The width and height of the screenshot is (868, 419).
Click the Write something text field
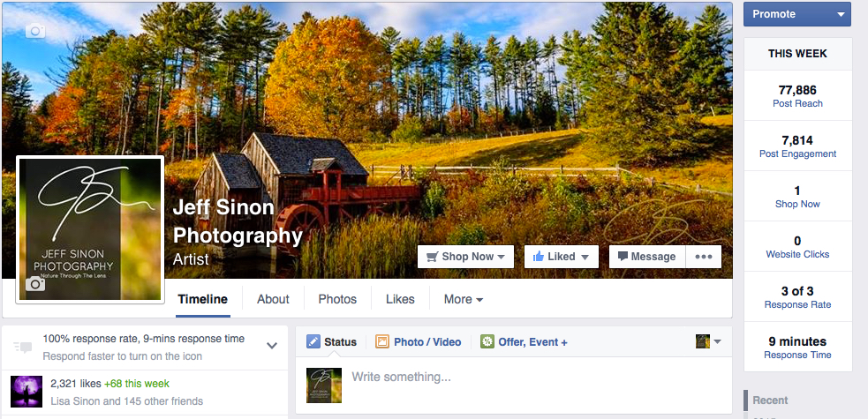point(532,378)
